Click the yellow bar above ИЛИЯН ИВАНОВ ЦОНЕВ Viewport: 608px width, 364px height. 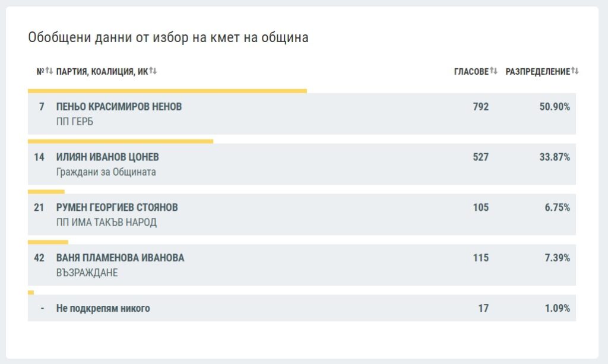pyautogui.click(x=121, y=141)
